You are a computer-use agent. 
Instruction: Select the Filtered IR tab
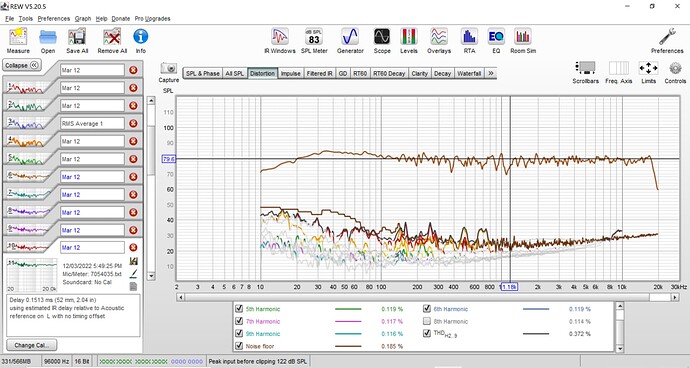[x=319, y=74]
